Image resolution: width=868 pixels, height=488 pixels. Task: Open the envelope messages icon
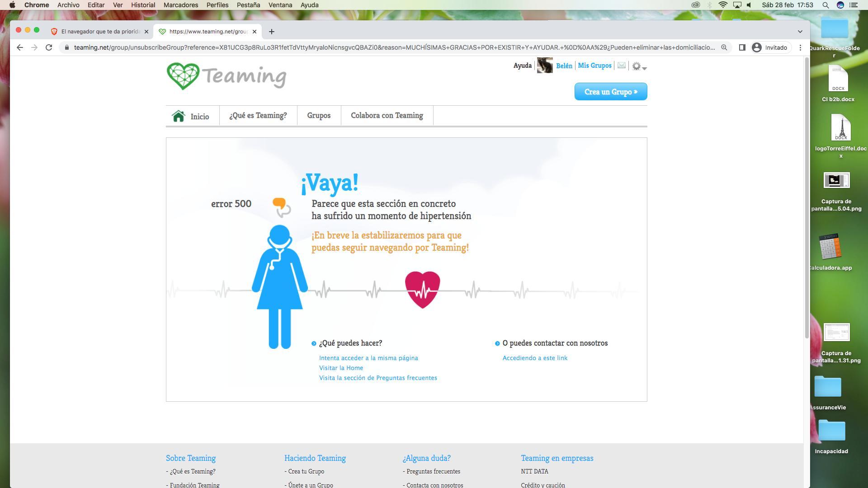622,66
